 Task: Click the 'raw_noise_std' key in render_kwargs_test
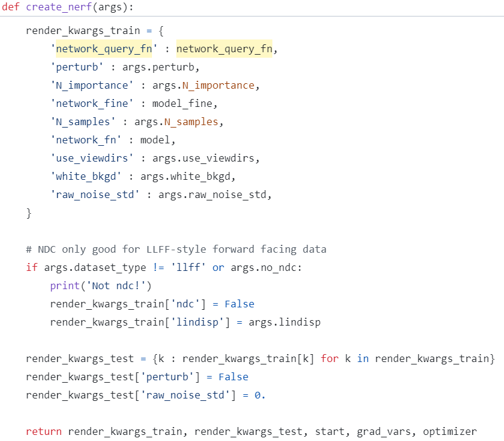click(x=185, y=395)
